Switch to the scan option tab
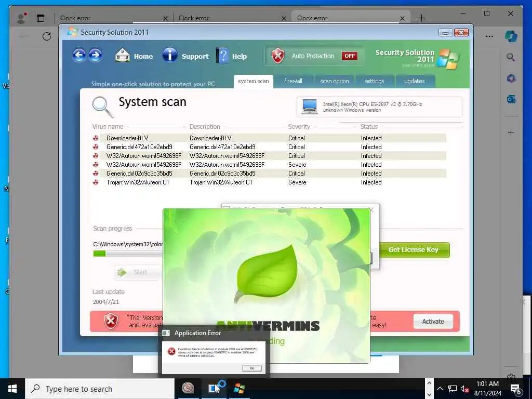The width and height of the screenshot is (532, 399). 335,82
